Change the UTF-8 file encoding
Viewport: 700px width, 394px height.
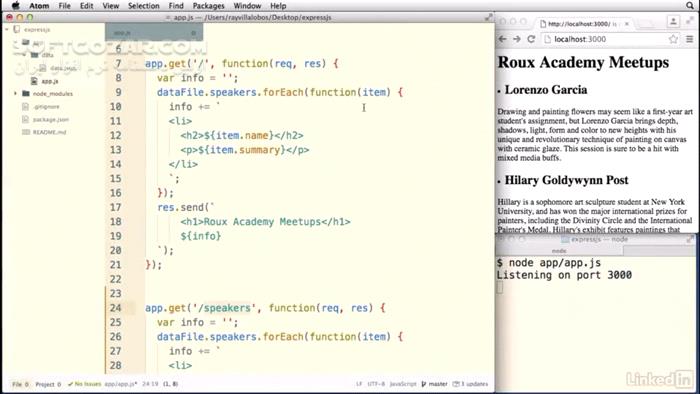[x=376, y=384]
